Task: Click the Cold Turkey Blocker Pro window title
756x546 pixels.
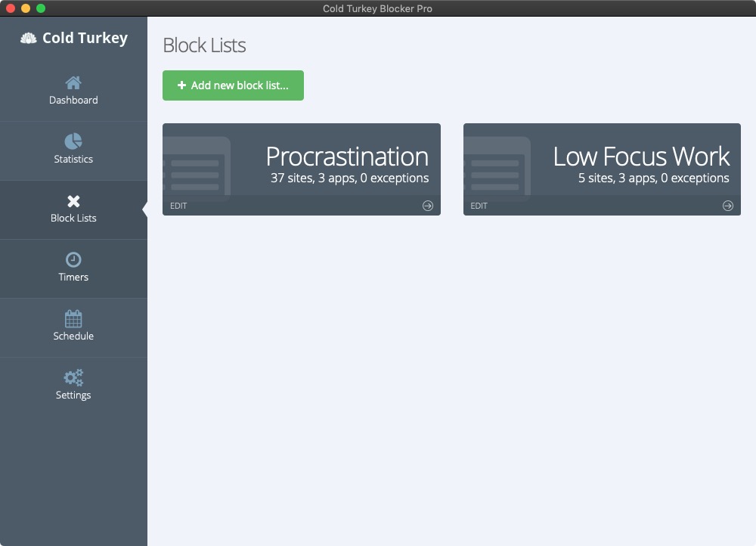Action: pyautogui.click(x=377, y=8)
